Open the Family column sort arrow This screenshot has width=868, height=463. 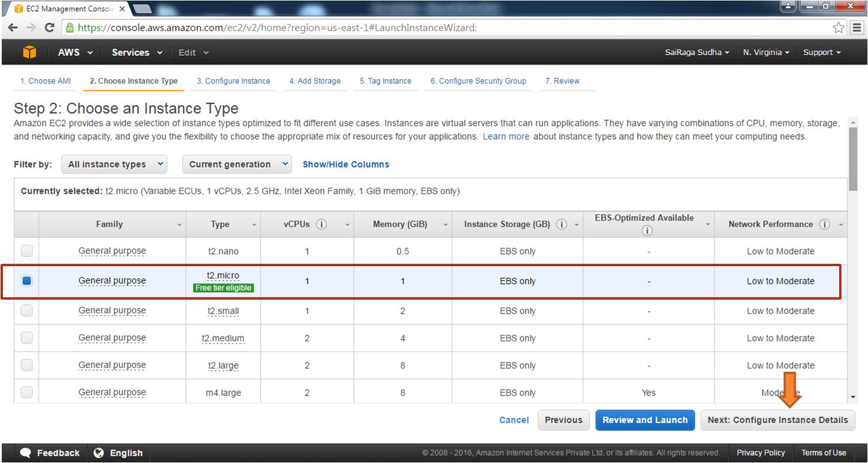(x=179, y=225)
